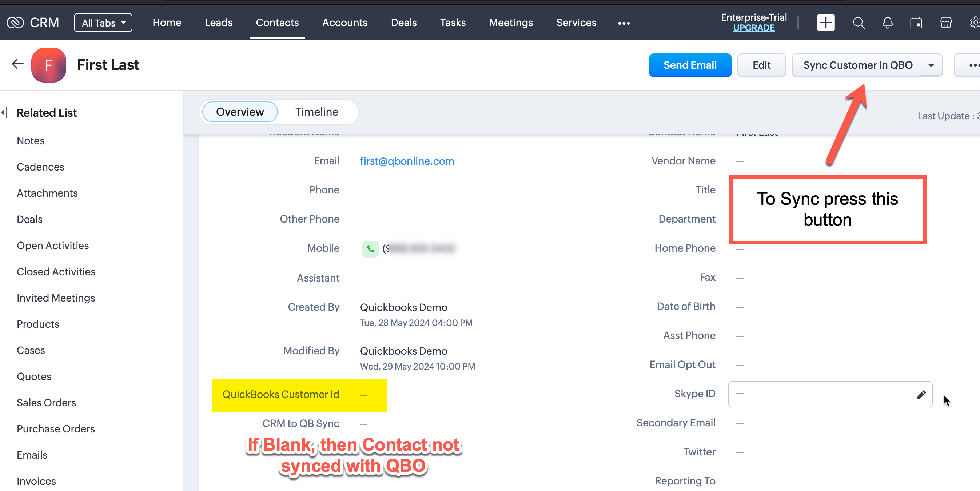
Task: Call the mobile number via green phone icon
Action: coord(370,249)
